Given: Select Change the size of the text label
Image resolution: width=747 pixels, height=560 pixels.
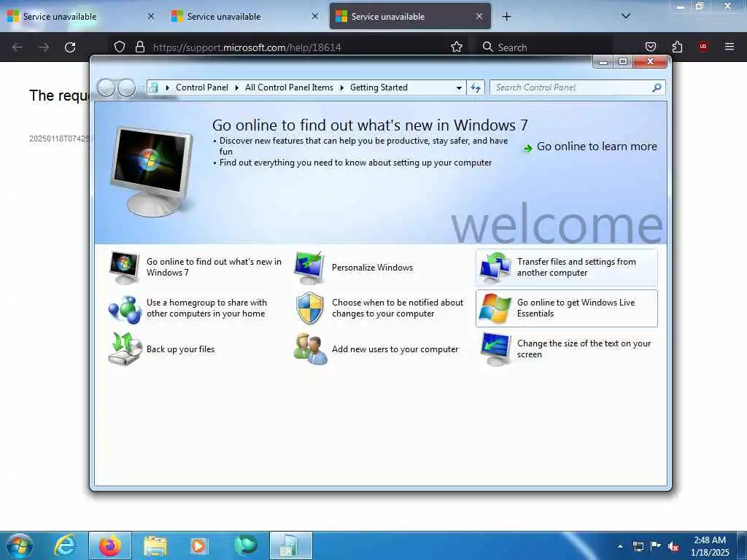Looking at the screenshot, I should tap(584, 349).
